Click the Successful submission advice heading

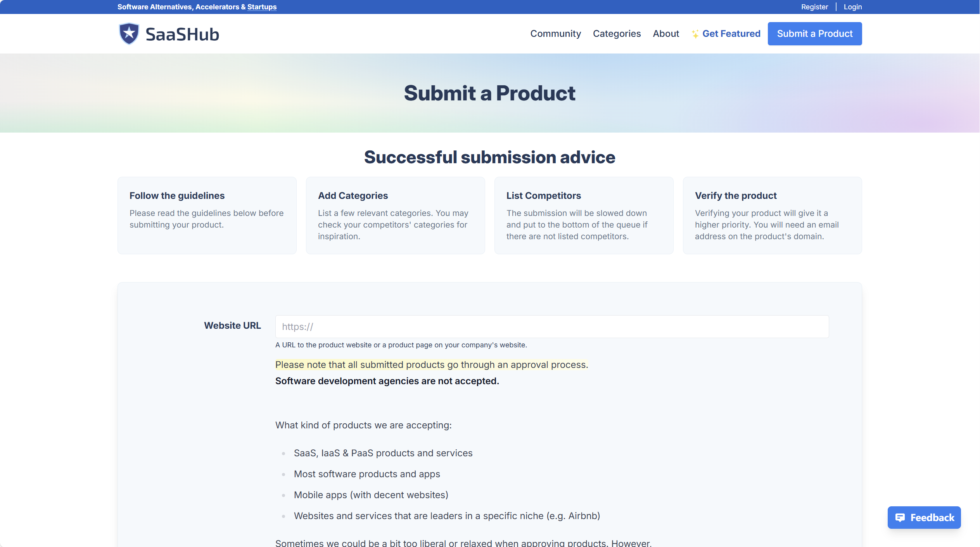[x=489, y=157]
